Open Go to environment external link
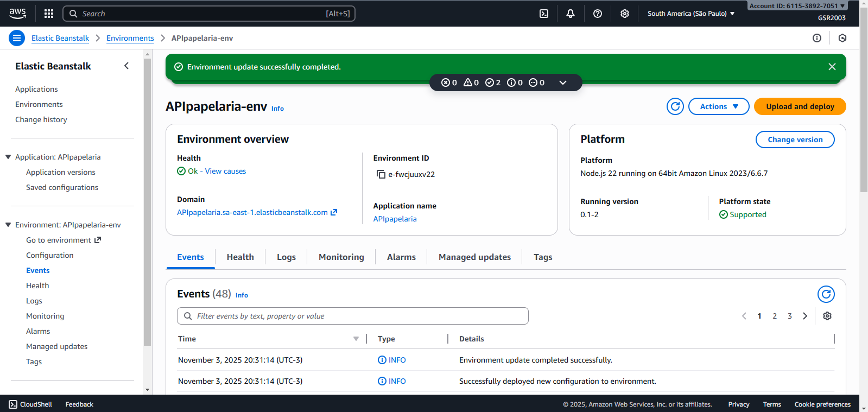The height and width of the screenshot is (412, 868). [x=64, y=240]
